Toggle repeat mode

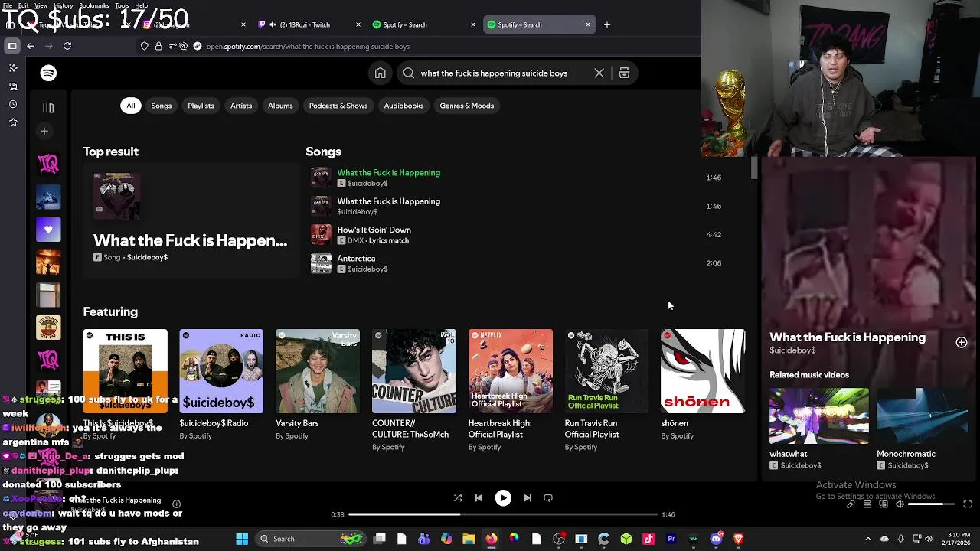point(548,498)
